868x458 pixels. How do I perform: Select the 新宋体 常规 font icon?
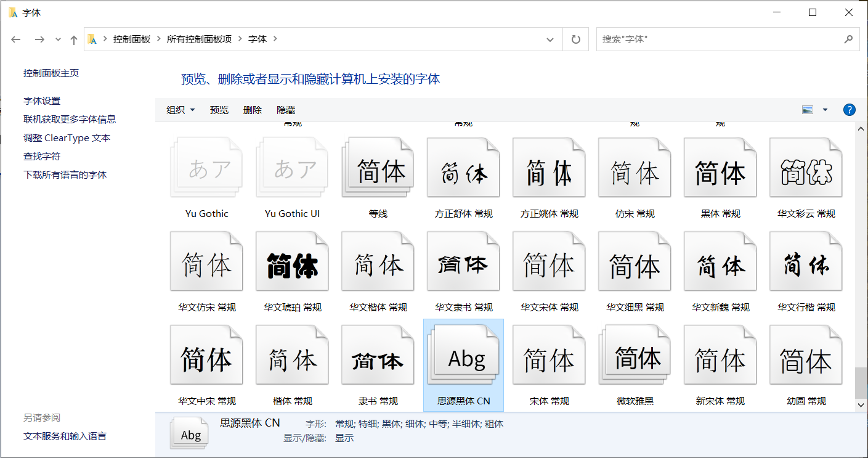(x=720, y=355)
